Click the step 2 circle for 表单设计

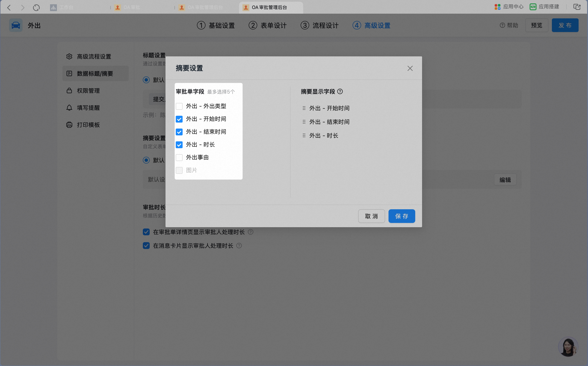tap(253, 25)
